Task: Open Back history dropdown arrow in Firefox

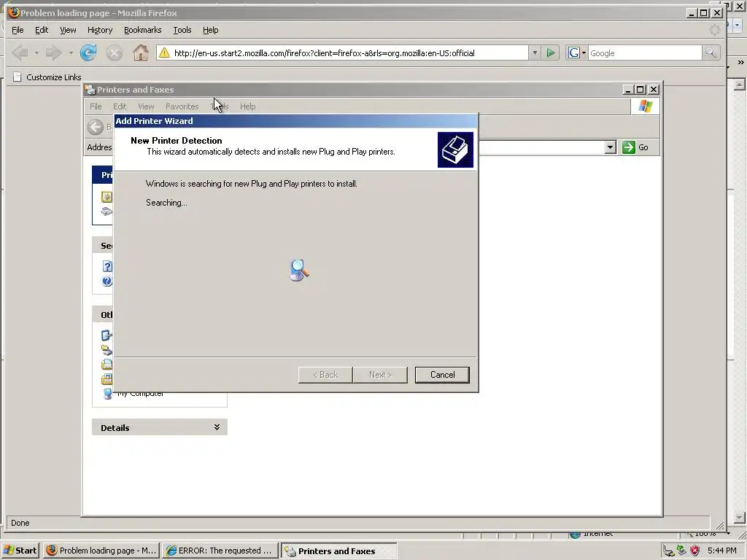Action: pyautogui.click(x=36, y=52)
